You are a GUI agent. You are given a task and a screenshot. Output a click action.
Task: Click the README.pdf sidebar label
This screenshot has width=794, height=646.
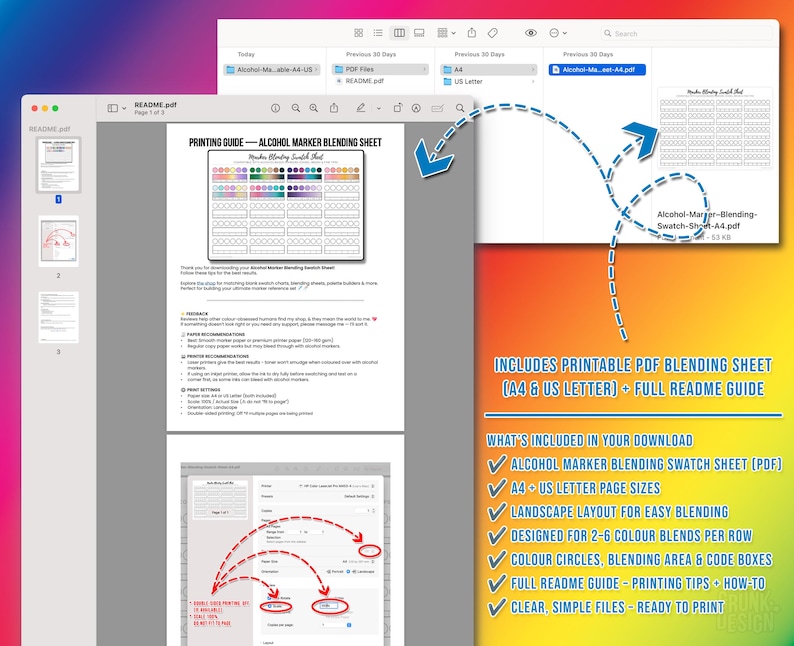[x=49, y=129]
